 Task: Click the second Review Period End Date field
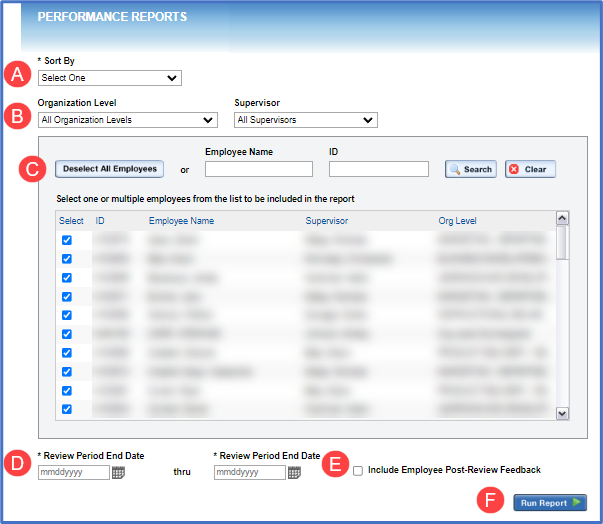click(250, 472)
